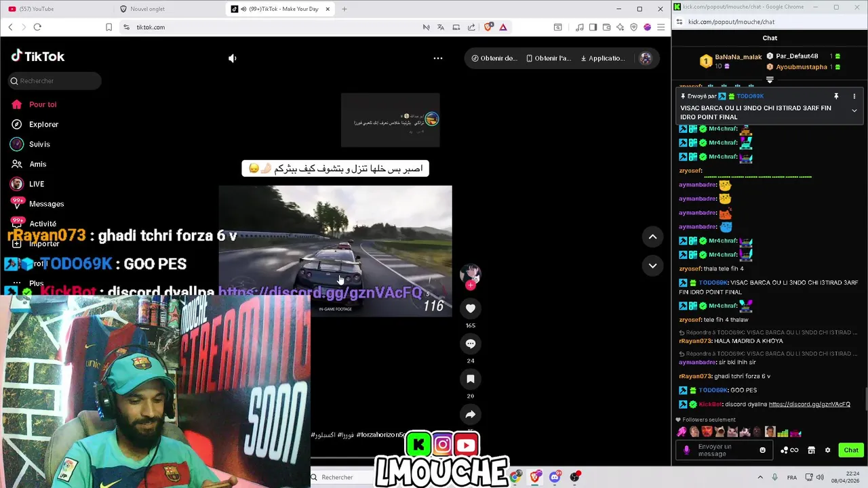The width and height of the screenshot is (868, 488).
Task: Open the video three-dots options menu
Action: pos(438,58)
